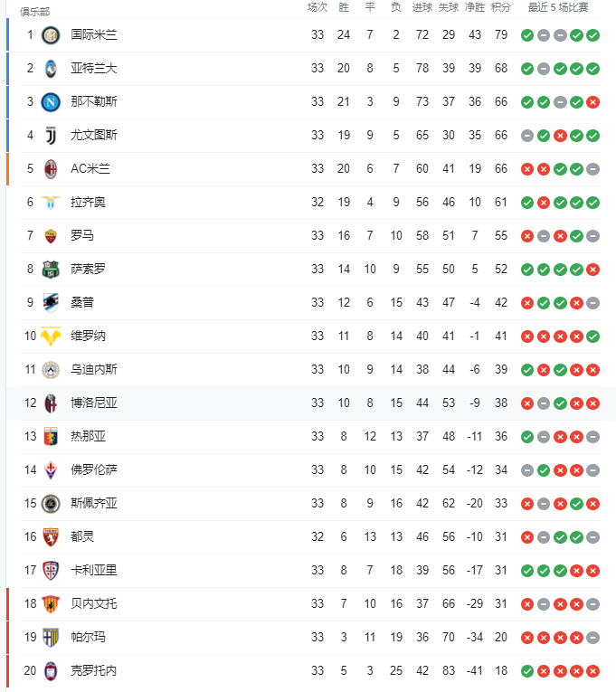Click Juventus's first grey draw result icon

coord(527,136)
